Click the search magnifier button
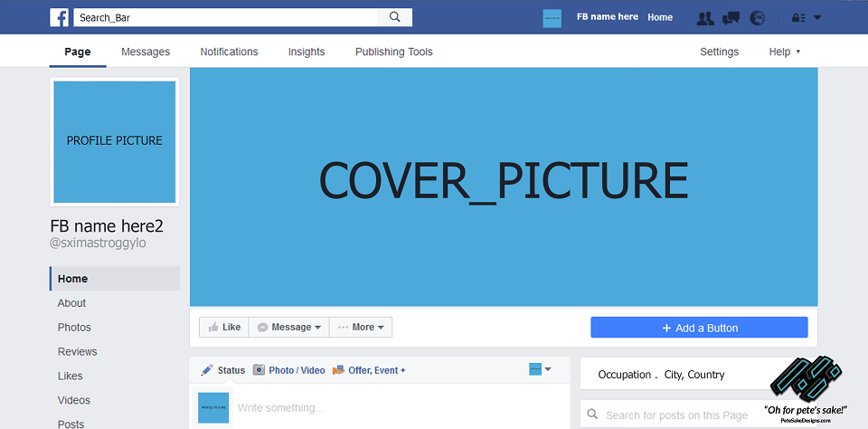Image resolution: width=868 pixels, height=429 pixels. [395, 17]
